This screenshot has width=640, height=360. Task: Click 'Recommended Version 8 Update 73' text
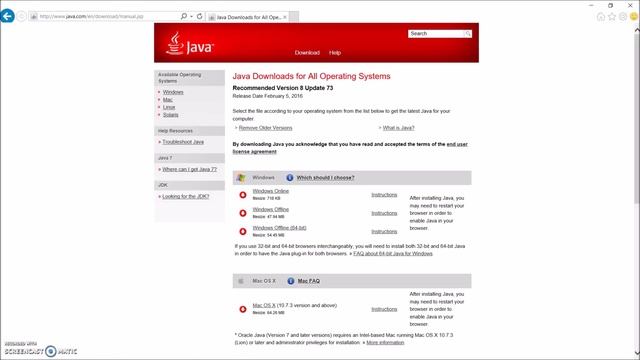[282, 88]
